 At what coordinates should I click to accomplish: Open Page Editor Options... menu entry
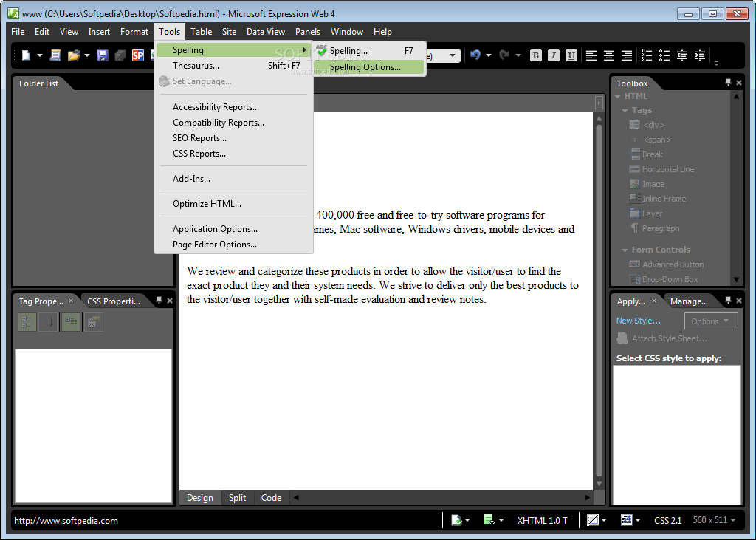tap(234, 245)
